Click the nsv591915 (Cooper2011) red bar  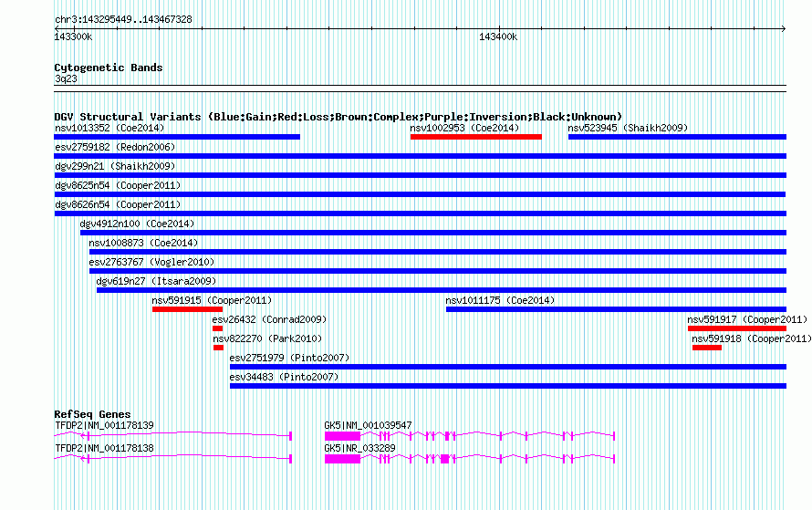(x=187, y=309)
